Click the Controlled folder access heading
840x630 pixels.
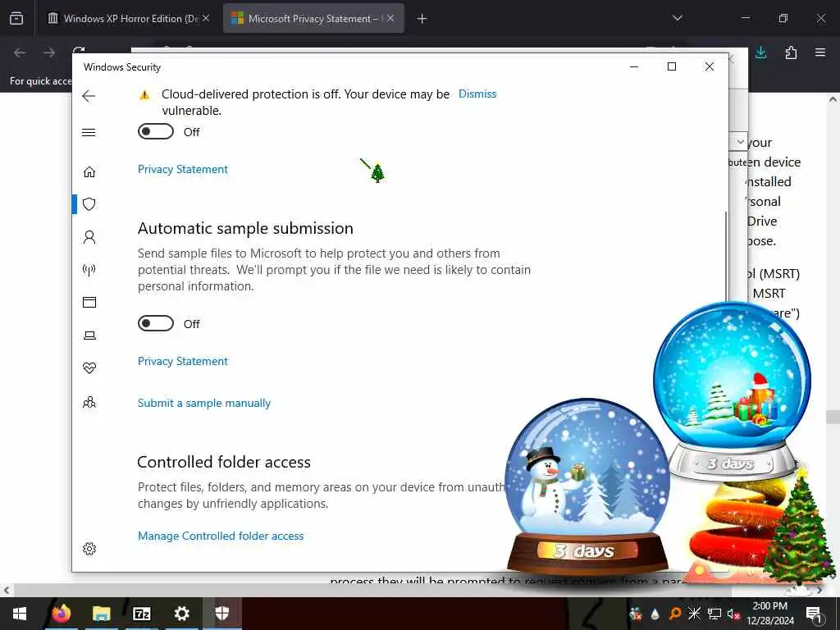224,463
